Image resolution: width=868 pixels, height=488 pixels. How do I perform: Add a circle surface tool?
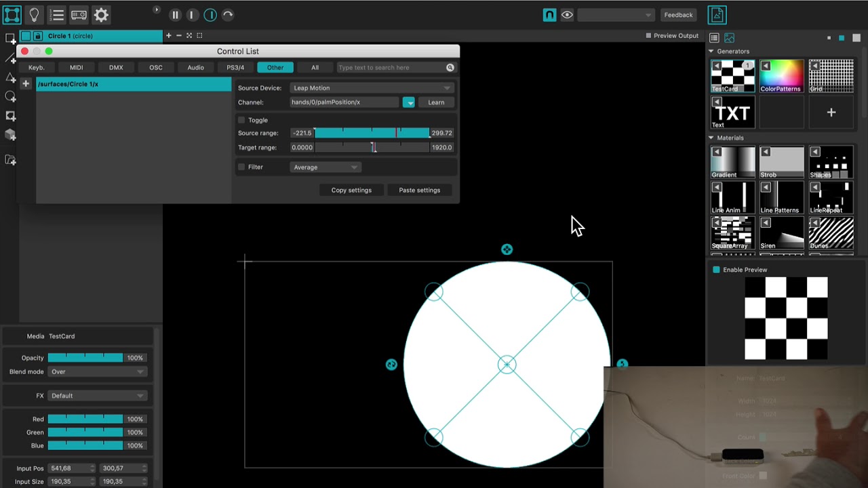[x=10, y=97]
